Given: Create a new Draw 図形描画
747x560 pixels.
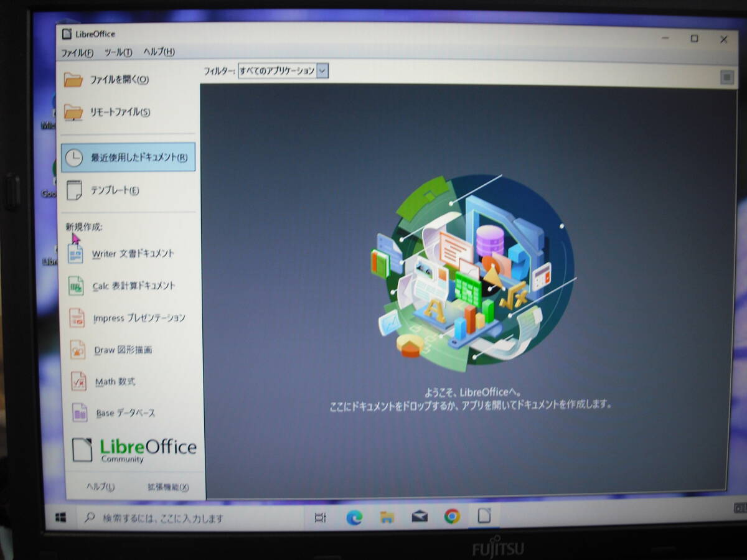Looking at the screenshot, I should click(111, 350).
